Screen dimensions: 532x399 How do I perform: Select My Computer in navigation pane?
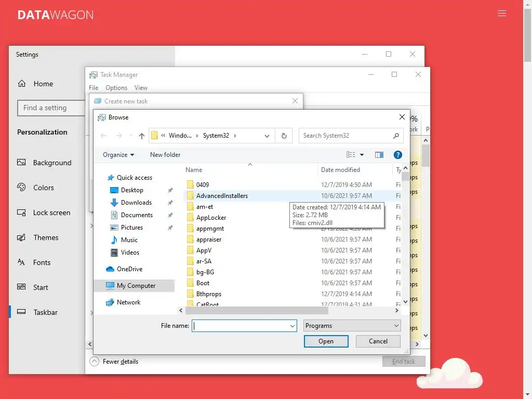pos(135,286)
